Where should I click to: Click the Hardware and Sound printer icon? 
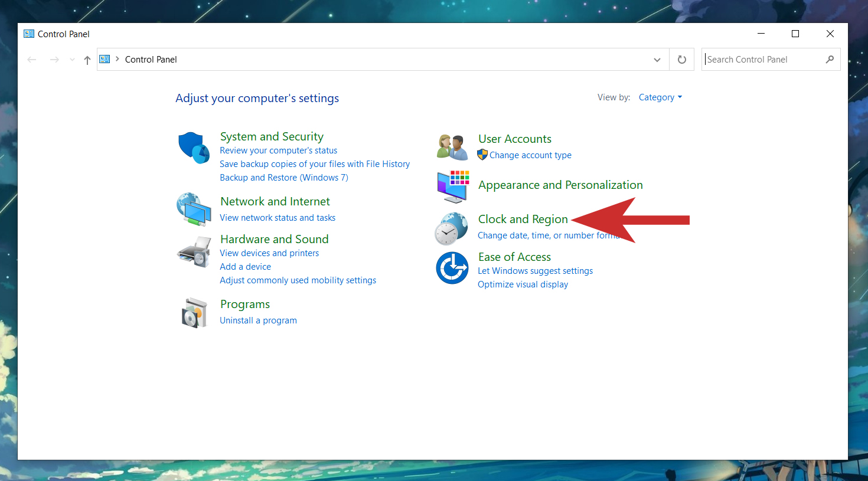tap(194, 252)
